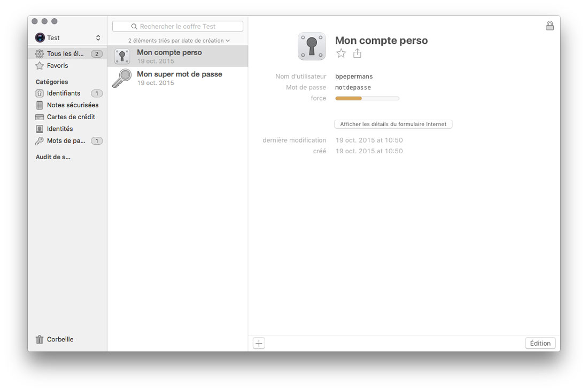Click the lock icon to lock the vault
588x391 pixels.
[550, 26]
